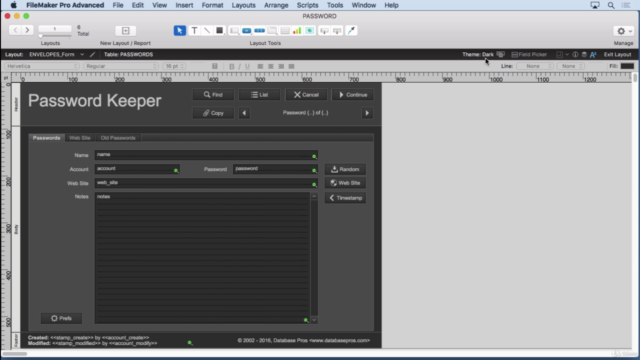Go to the next layout
The image size is (640, 360).
[x=27, y=30]
